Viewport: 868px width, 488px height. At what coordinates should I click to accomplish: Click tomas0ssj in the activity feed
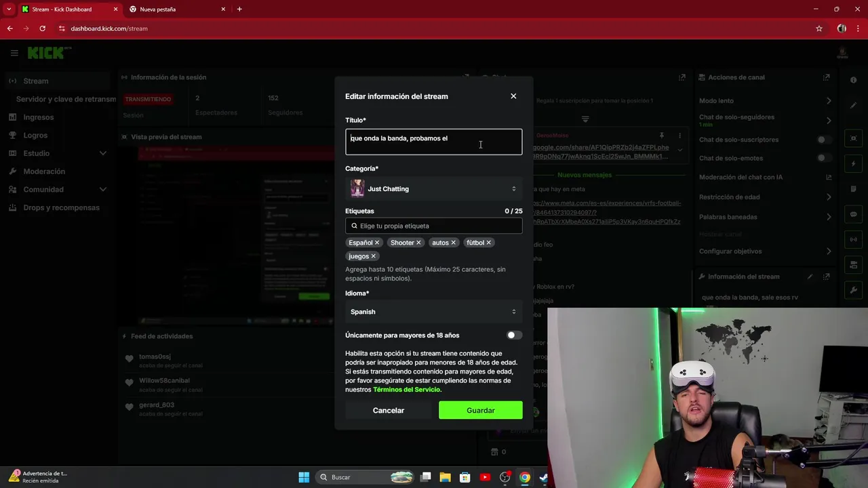point(155,357)
